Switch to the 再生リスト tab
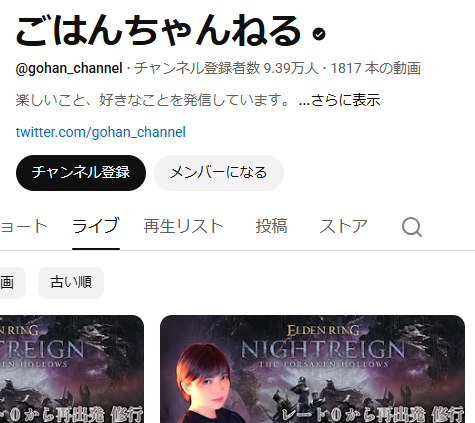Screen dimensions: 475x423 (x=183, y=226)
